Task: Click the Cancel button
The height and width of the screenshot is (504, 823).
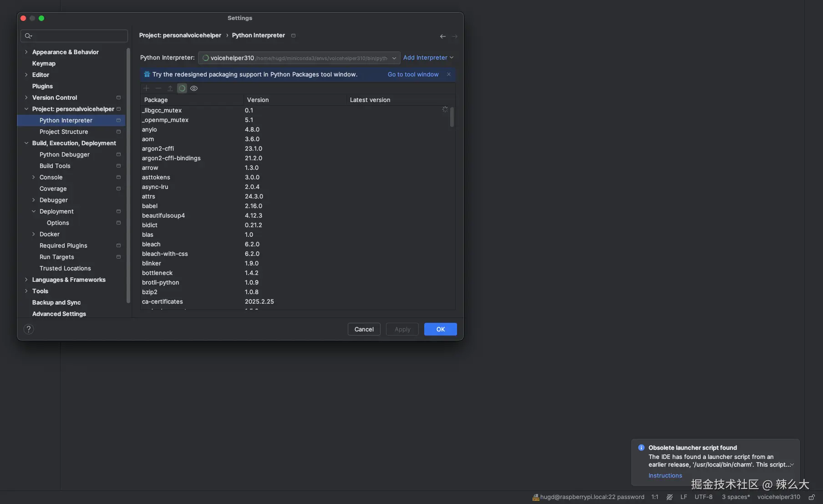Action: 364,329
